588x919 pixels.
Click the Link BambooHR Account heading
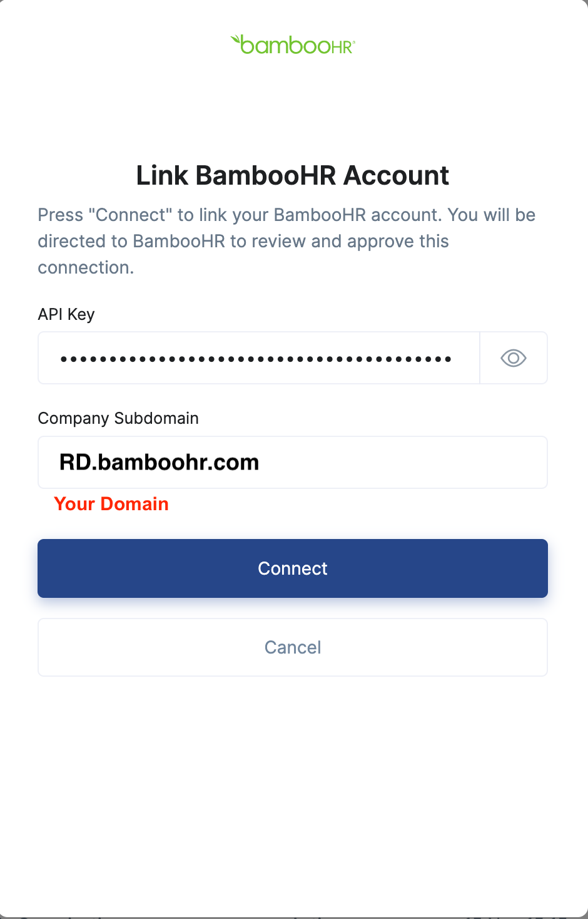(293, 175)
